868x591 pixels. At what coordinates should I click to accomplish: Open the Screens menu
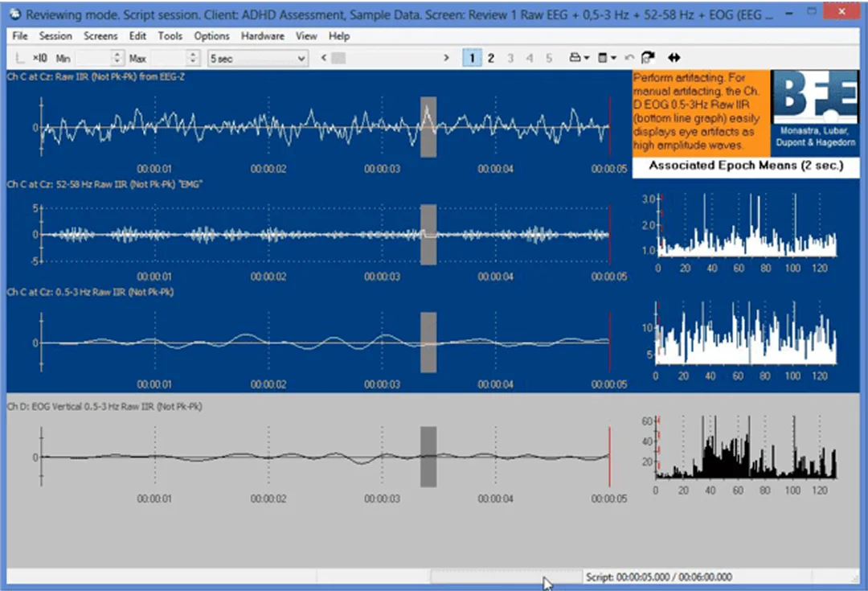tap(100, 36)
